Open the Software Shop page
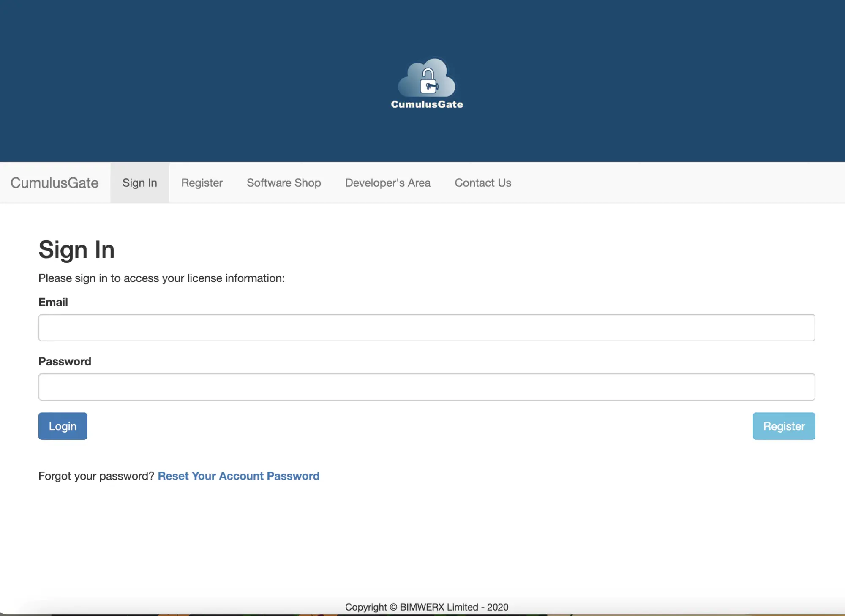The image size is (845, 616). tap(284, 183)
